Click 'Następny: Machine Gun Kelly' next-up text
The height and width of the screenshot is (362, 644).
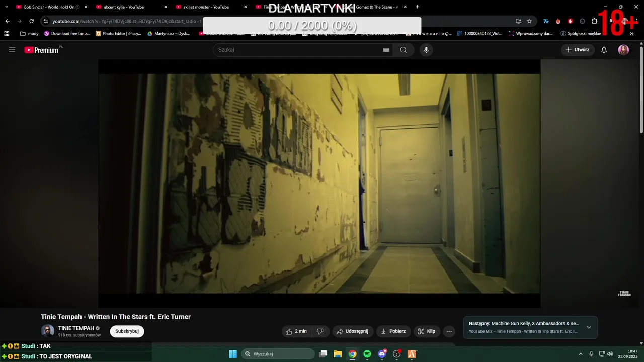coord(524,324)
